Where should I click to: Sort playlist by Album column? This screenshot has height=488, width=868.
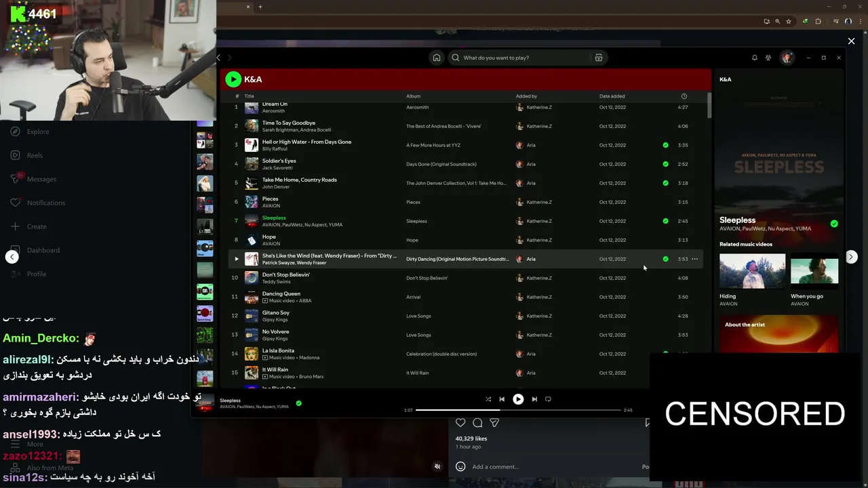[x=413, y=96]
